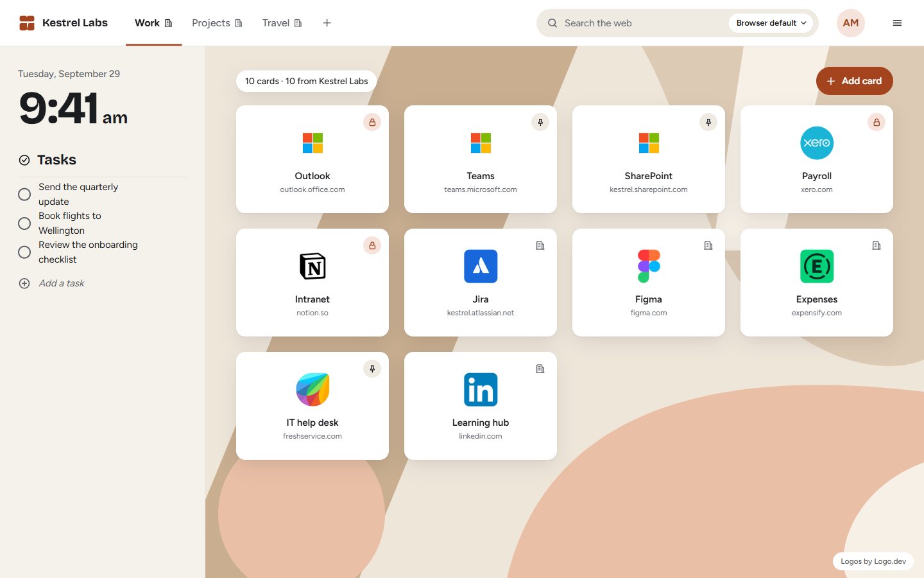924x578 pixels.
Task: Click the Tuesday, September 29 date text
Action: pos(69,74)
